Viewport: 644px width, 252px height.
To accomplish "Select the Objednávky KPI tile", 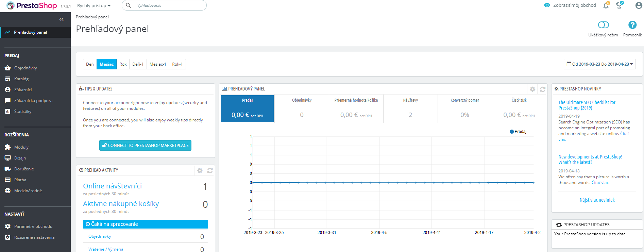I will tap(302, 108).
